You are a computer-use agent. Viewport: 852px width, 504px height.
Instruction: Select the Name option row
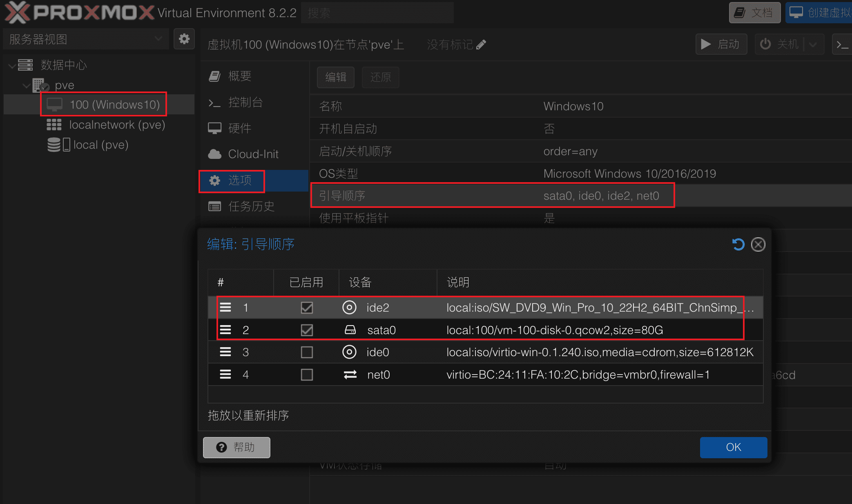click(581, 106)
